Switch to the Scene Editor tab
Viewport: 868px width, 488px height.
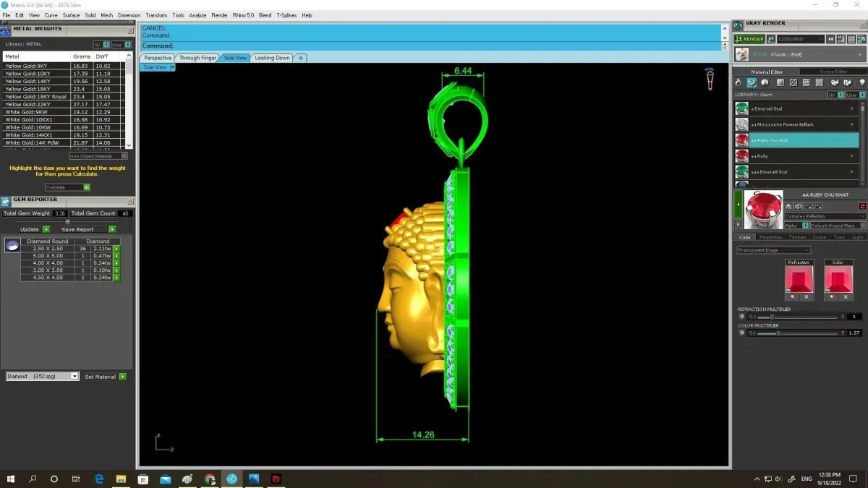833,72
